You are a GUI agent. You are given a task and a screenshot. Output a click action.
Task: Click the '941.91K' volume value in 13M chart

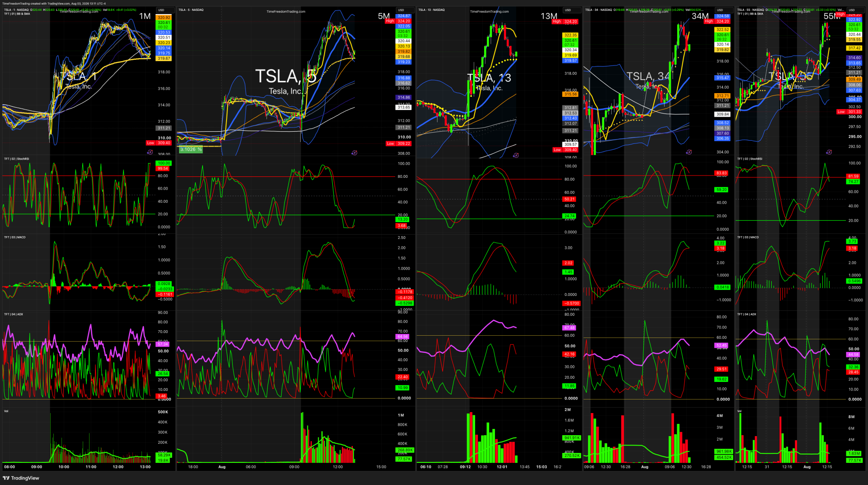tap(572, 438)
